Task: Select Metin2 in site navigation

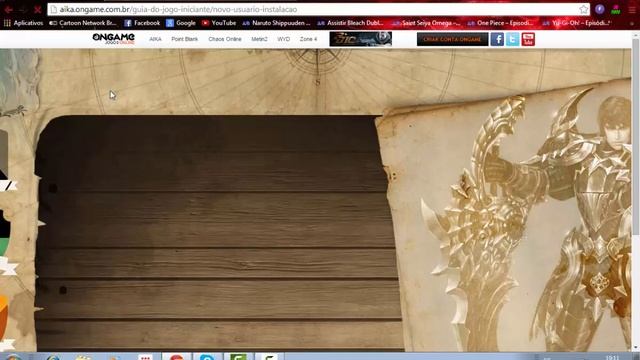Action: click(259, 39)
